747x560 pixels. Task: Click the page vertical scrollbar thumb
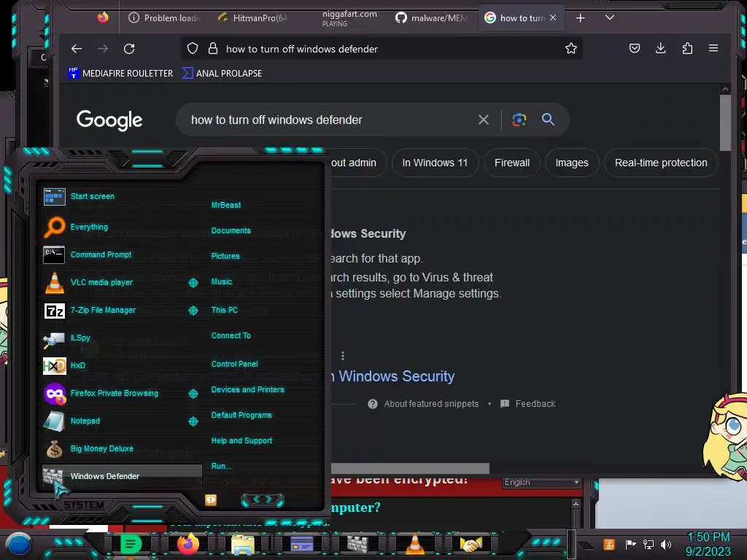(725, 122)
